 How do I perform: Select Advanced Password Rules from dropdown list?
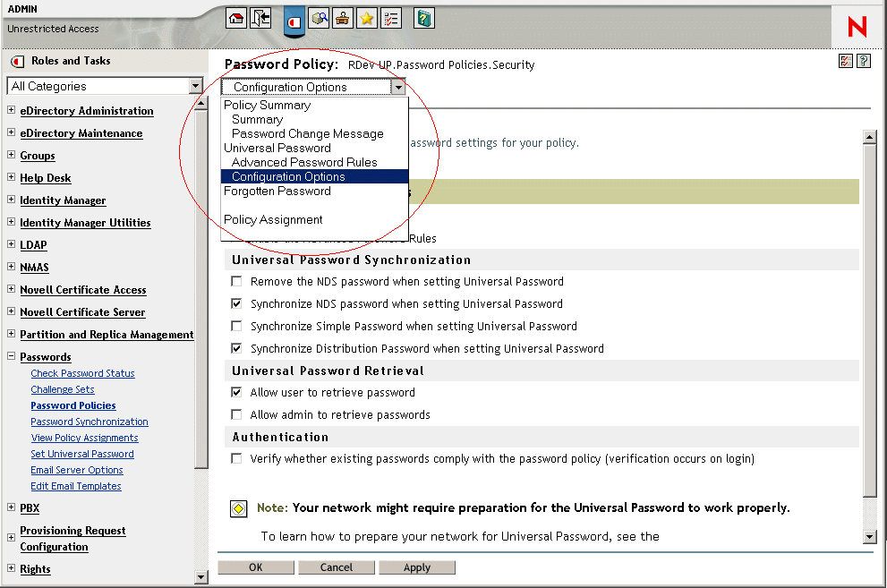coord(304,162)
